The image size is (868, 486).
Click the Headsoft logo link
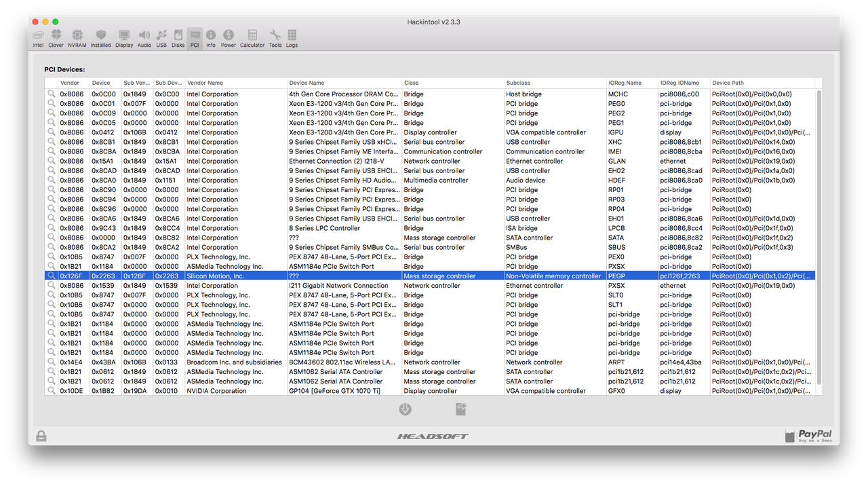pyautogui.click(x=433, y=436)
